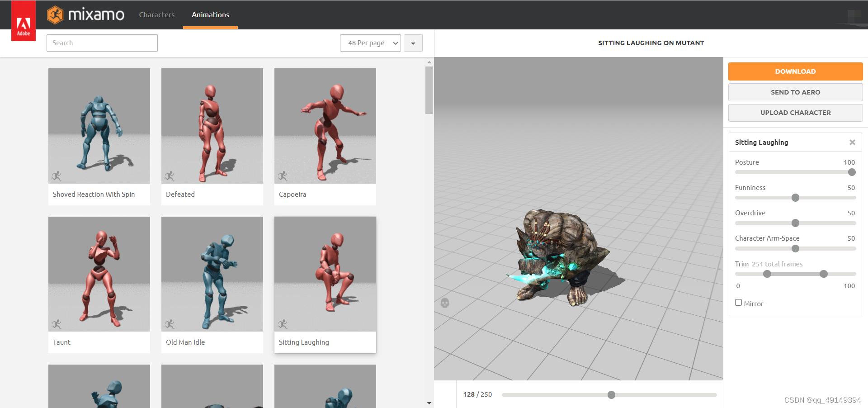Image resolution: width=868 pixels, height=408 pixels.
Task: Click the Trim start value 0
Action: (x=738, y=286)
